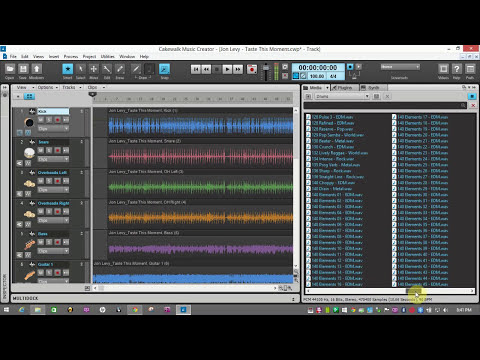Select the Move tool

click(94, 69)
